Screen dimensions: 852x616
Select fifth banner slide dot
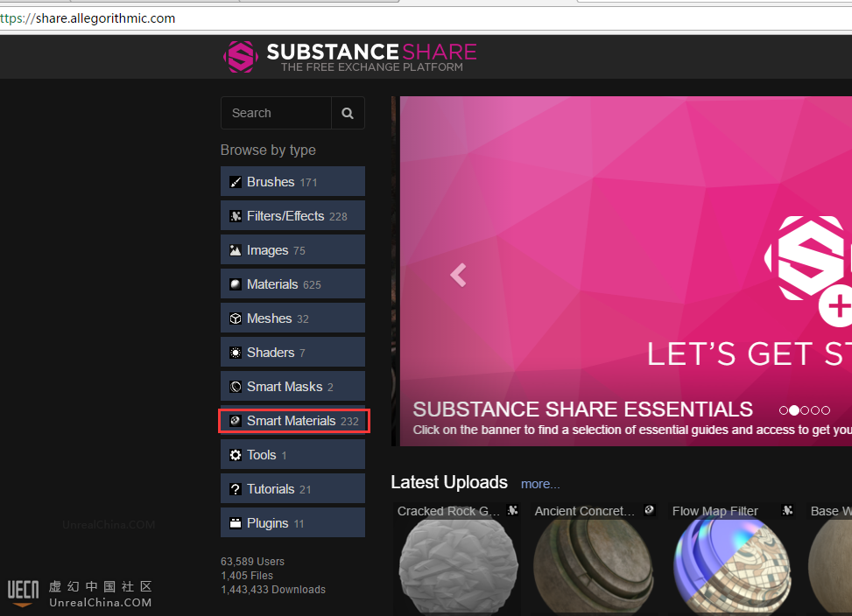tap(826, 410)
